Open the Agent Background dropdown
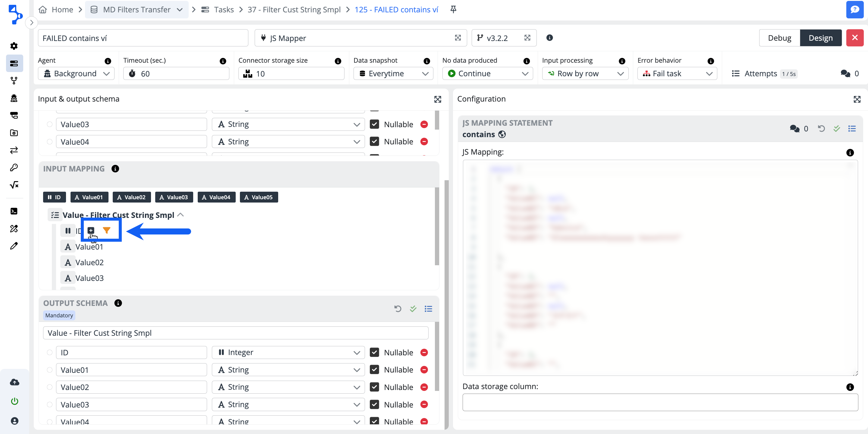868x434 pixels. point(76,74)
